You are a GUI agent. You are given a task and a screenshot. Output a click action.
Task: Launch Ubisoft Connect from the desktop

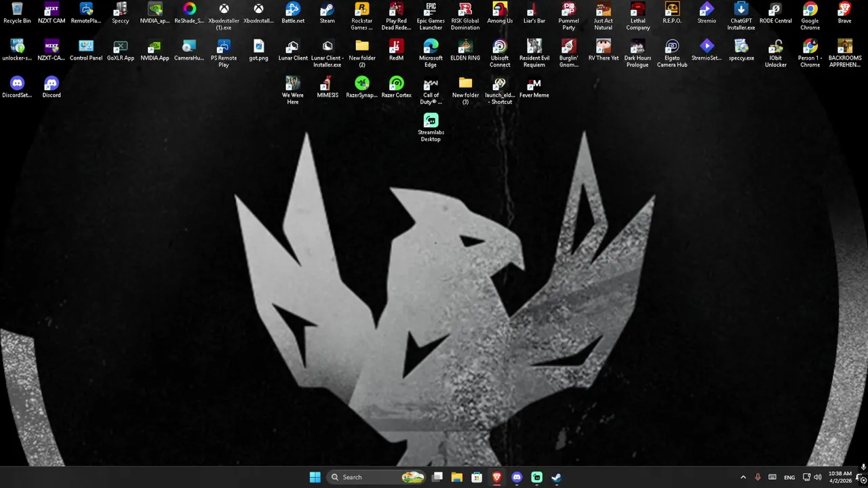click(x=500, y=54)
